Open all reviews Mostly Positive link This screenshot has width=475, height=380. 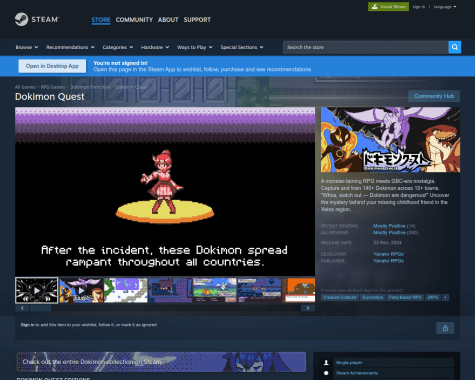pyautogui.click(x=389, y=233)
